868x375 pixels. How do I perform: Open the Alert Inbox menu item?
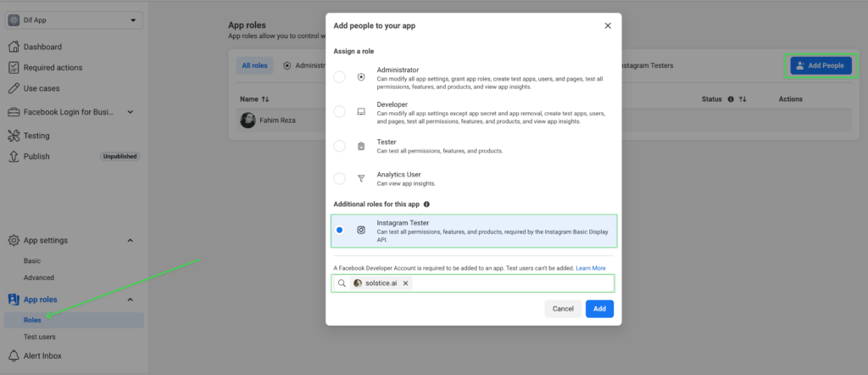(x=42, y=355)
